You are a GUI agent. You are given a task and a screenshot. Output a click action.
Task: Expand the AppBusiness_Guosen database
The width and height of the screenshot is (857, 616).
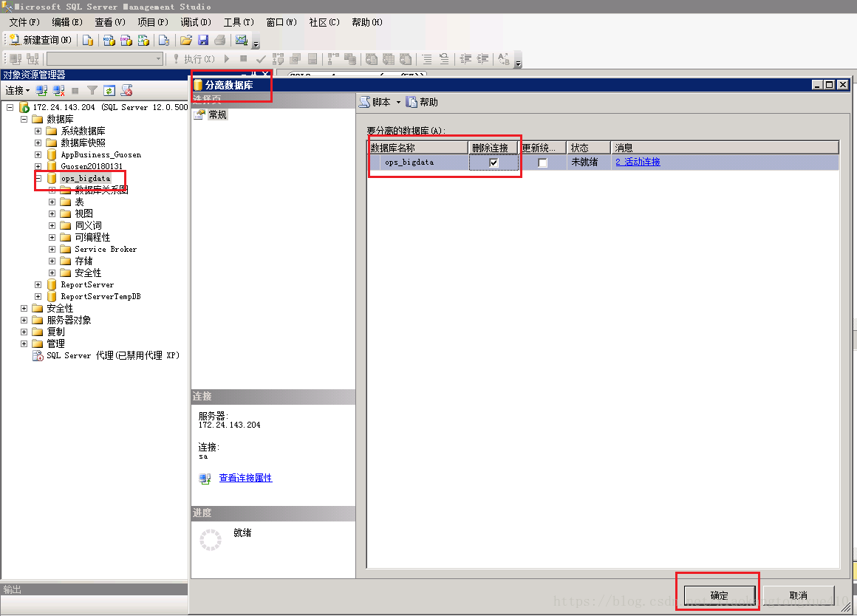[38, 154]
